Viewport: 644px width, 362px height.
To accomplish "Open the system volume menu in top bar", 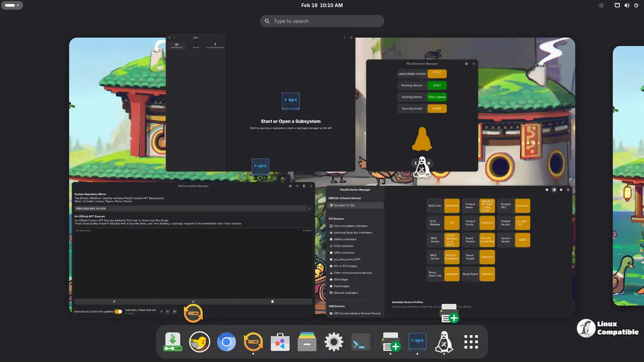I will click(627, 6).
